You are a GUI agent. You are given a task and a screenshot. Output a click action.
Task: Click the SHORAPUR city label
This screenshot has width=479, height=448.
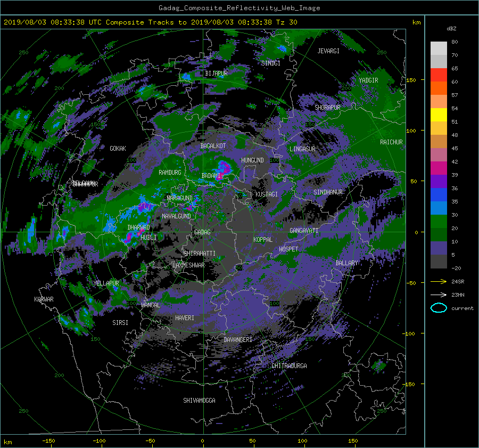[x=327, y=108]
